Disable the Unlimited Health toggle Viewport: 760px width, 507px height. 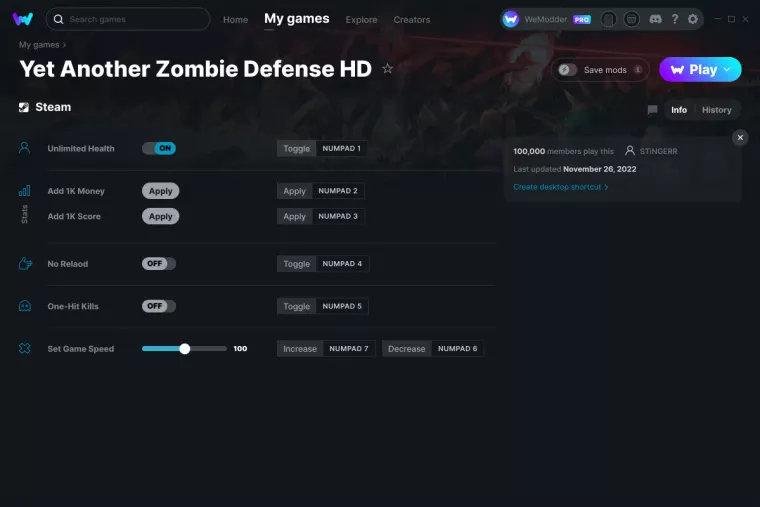159,148
